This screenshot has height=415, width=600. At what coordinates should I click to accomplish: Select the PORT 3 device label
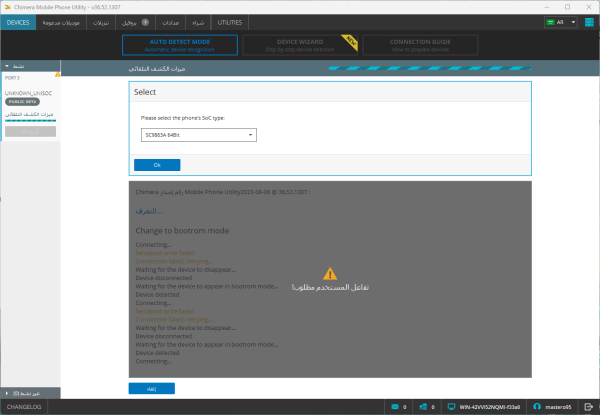click(12, 78)
